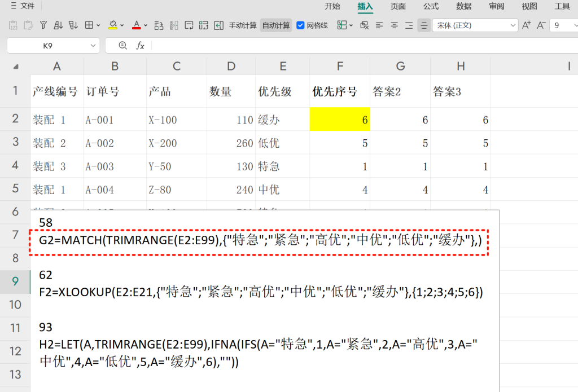Screen dimensions: 578x392
Task: Click the green-checkbox recalculate icon
Action: pos(203,25)
